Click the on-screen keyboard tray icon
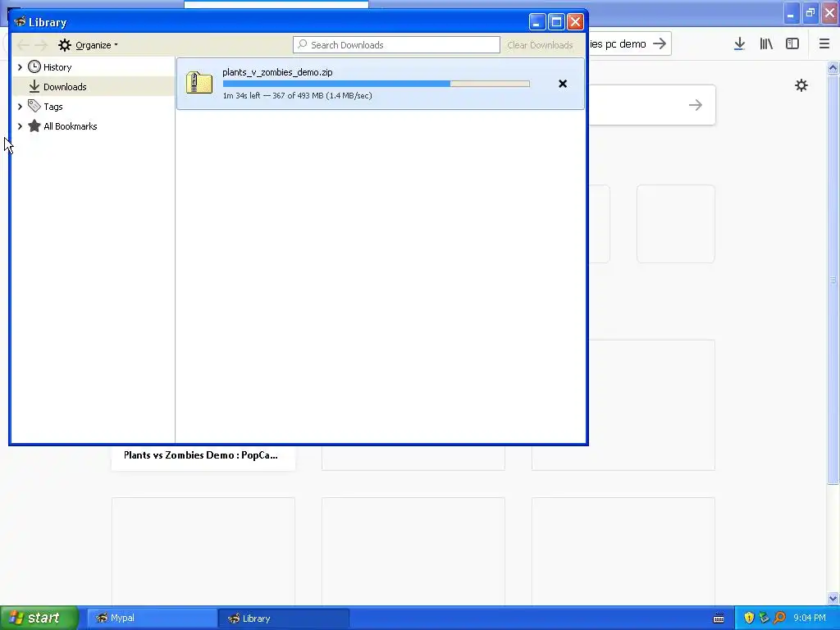This screenshot has height=630, width=840. point(719,619)
